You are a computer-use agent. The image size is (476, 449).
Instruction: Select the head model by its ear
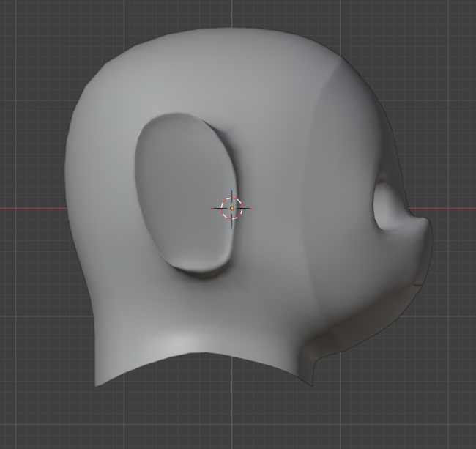pyautogui.click(x=185, y=194)
